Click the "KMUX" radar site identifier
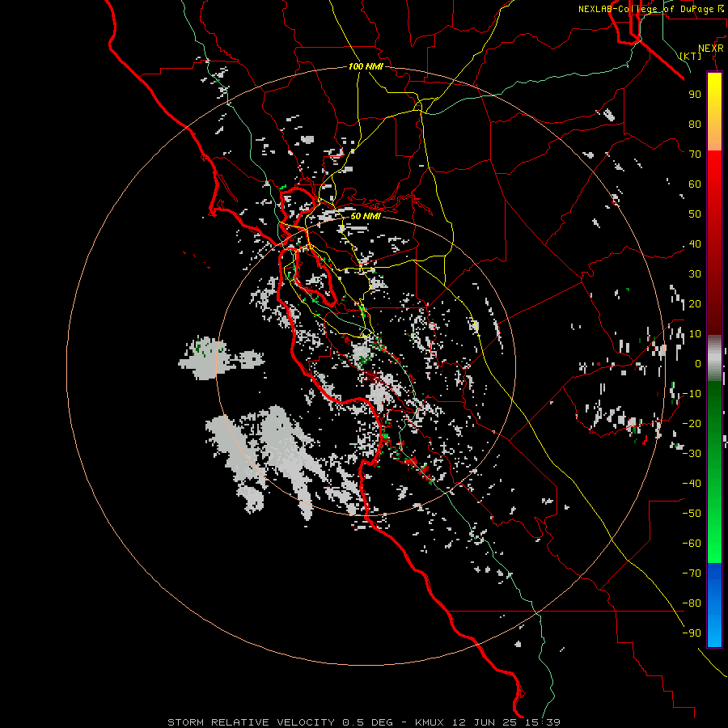Viewport: 728px width, 728px height. 429,722
